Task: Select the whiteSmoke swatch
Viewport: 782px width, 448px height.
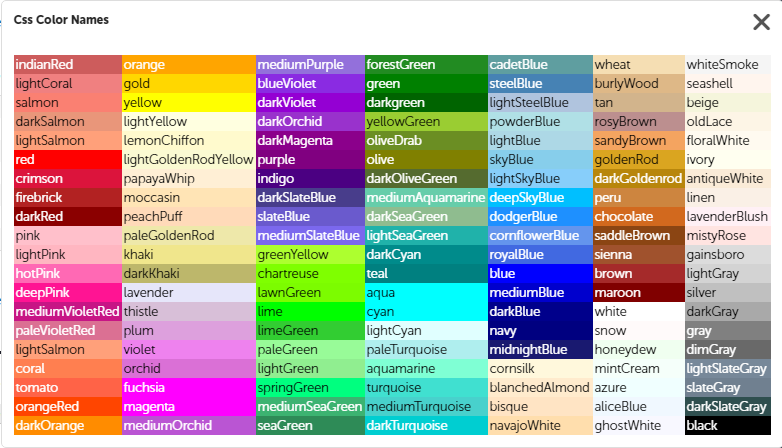Action: click(x=728, y=65)
